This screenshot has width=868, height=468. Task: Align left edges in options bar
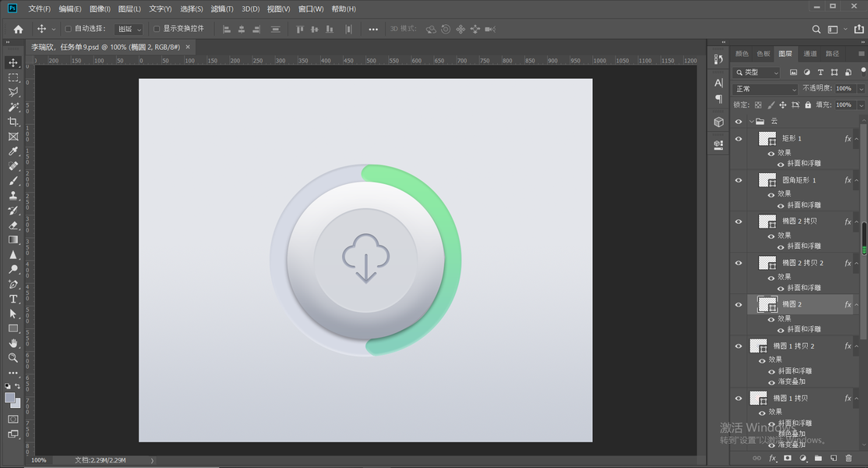(227, 30)
